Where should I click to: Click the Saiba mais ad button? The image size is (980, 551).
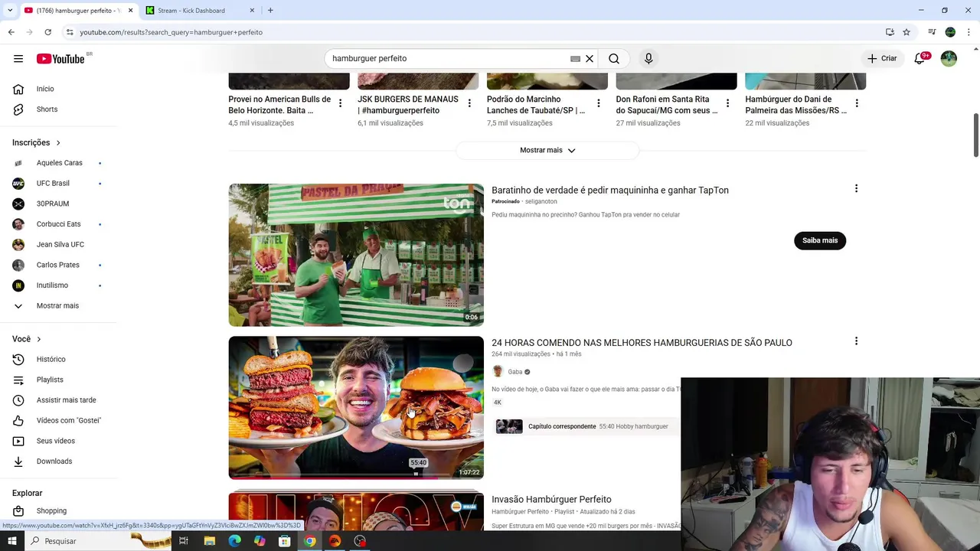click(820, 240)
